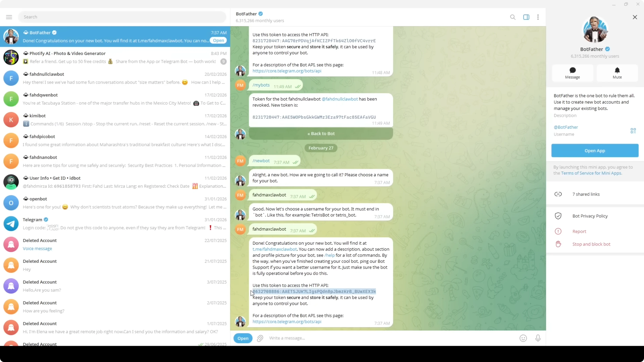Open the core.telegram.org bots API link
Screen dimensions: 644x362
287,322
